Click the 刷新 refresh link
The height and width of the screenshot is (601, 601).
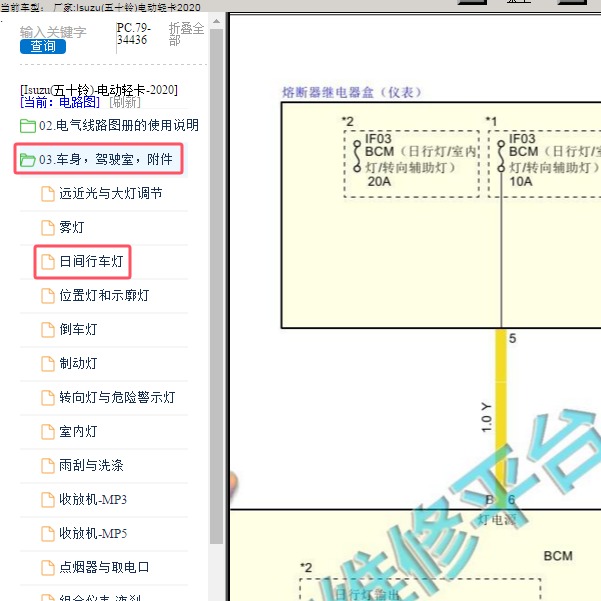coord(125,102)
